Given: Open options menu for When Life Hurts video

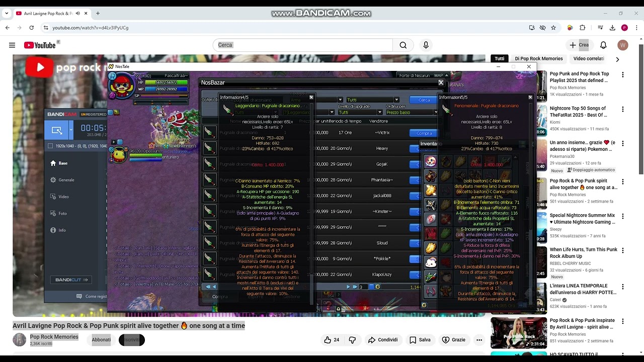Looking at the screenshot, I should click(623, 250).
